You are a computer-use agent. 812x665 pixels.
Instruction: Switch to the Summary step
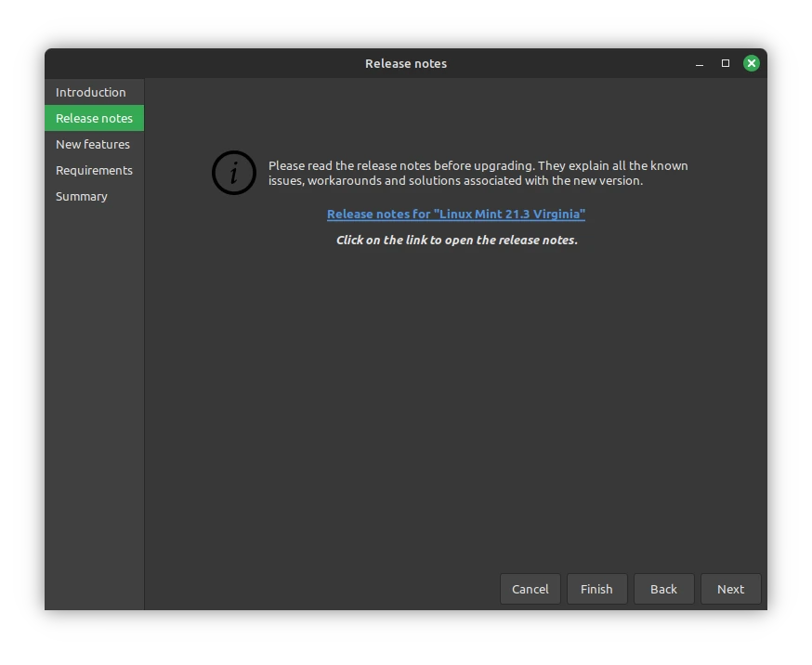(82, 196)
